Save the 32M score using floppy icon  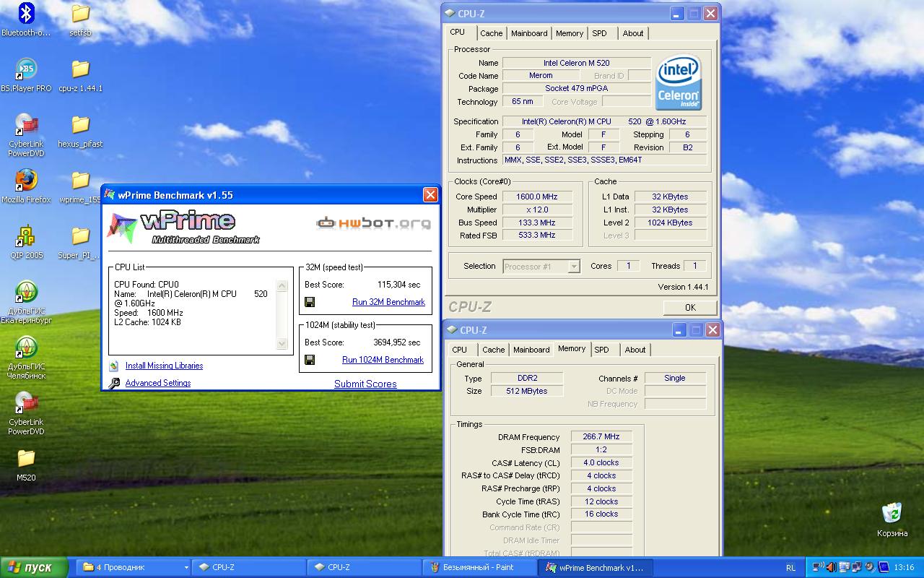coord(310,302)
